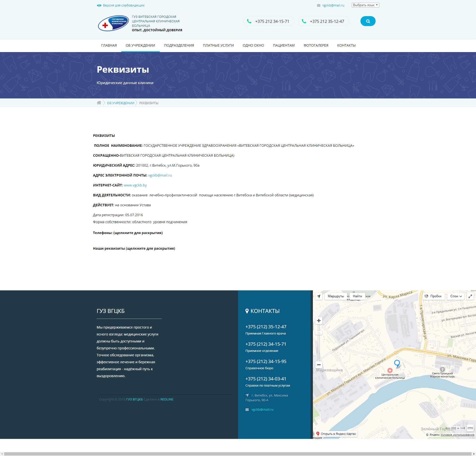This screenshot has height=456, width=476.
Task: Click the +375 (212) 34-15-71 footer number
Action: point(266,344)
